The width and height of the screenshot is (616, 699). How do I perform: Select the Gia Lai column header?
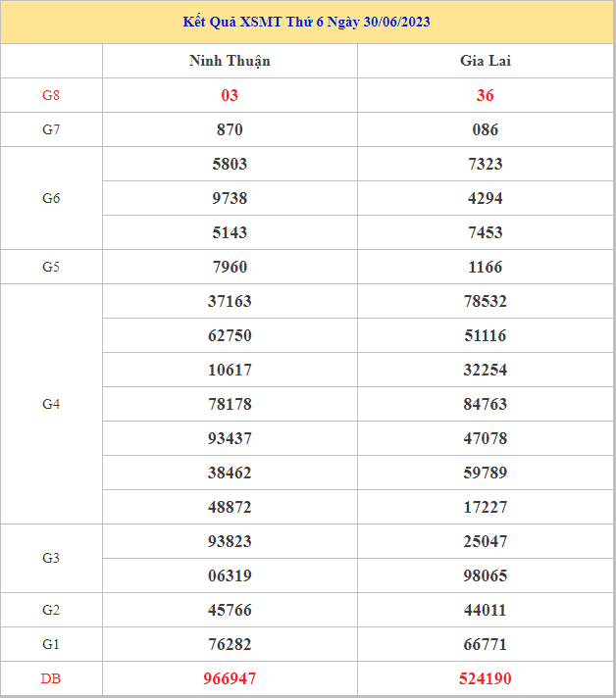tap(485, 61)
